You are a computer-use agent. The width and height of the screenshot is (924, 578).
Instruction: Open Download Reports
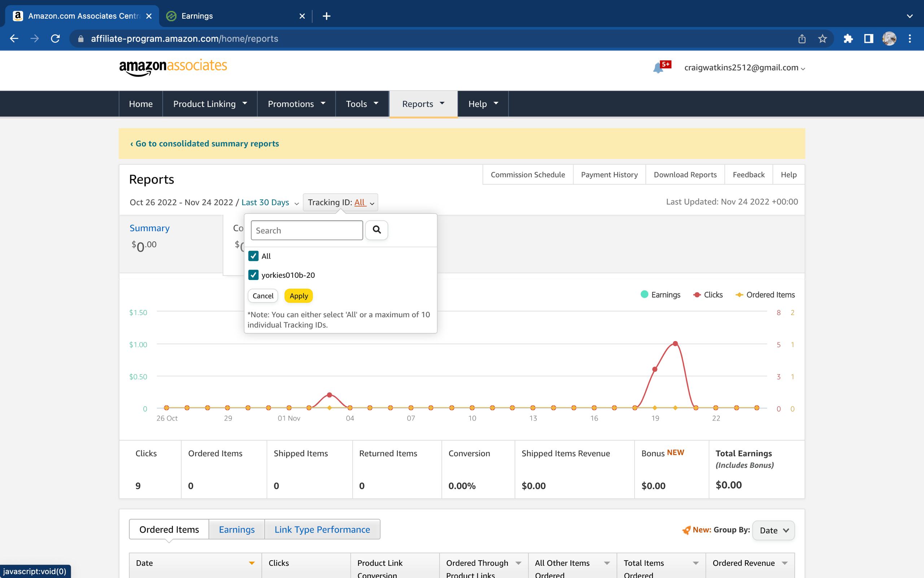[685, 175]
